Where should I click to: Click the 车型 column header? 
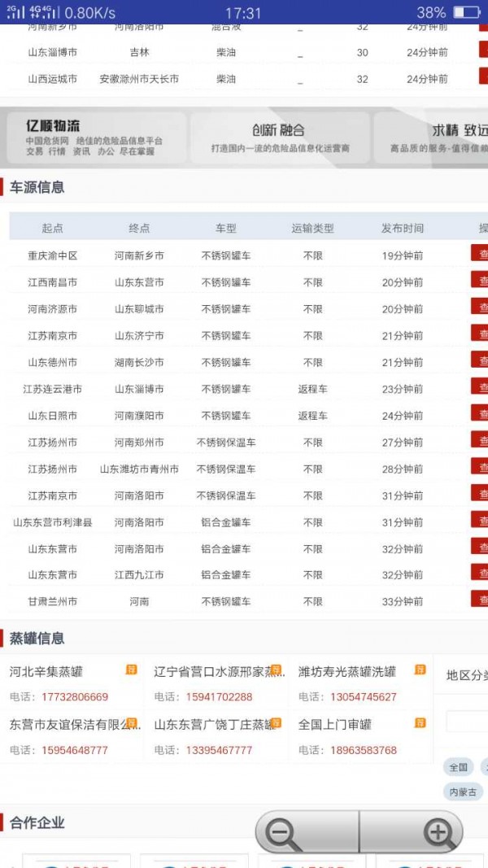point(226,228)
